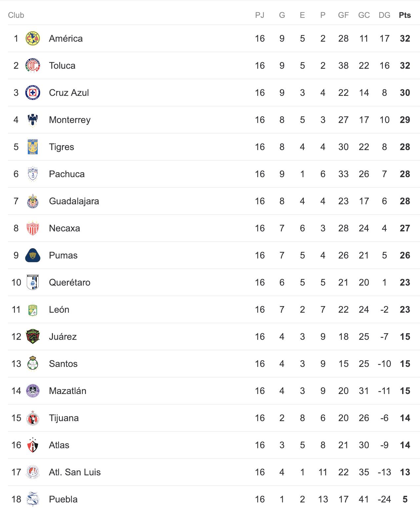Image resolution: width=420 pixels, height=515 pixels.
Task: Click the Puebla team logo
Action: click(x=32, y=499)
